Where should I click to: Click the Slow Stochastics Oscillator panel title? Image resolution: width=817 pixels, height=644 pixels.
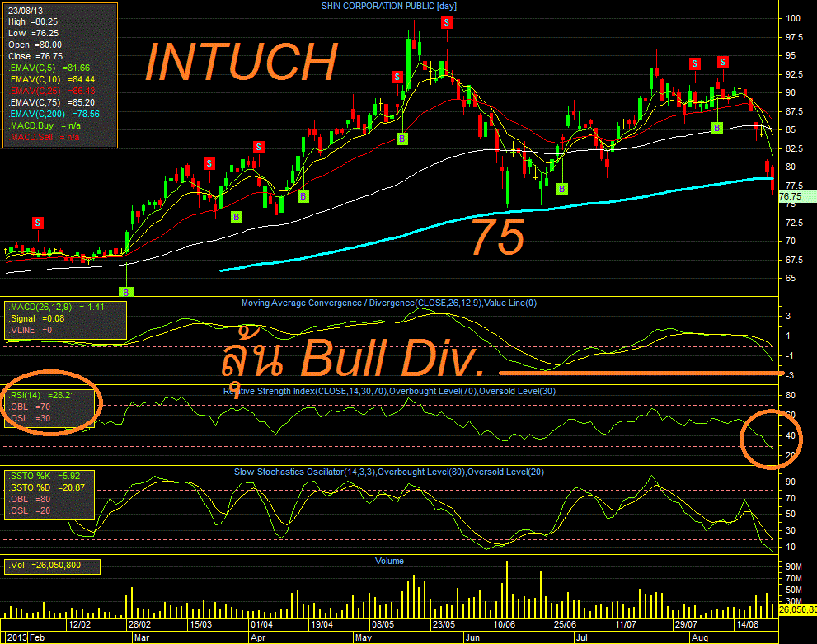pyautogui.click(x=388, y=472)
